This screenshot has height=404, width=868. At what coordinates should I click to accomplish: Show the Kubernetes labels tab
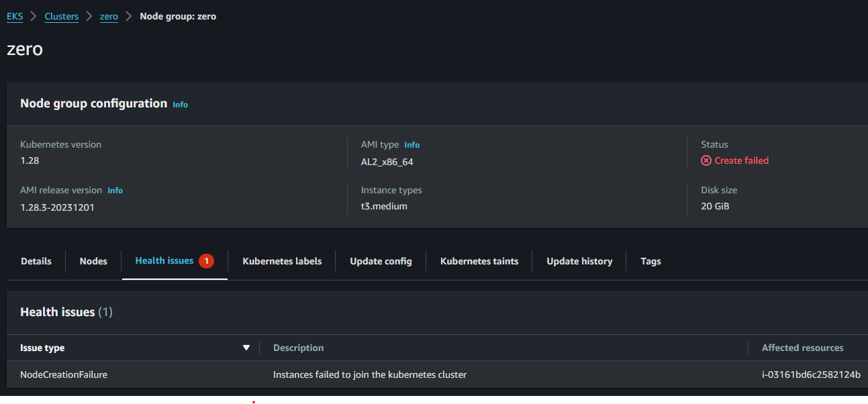coord(282,261)
